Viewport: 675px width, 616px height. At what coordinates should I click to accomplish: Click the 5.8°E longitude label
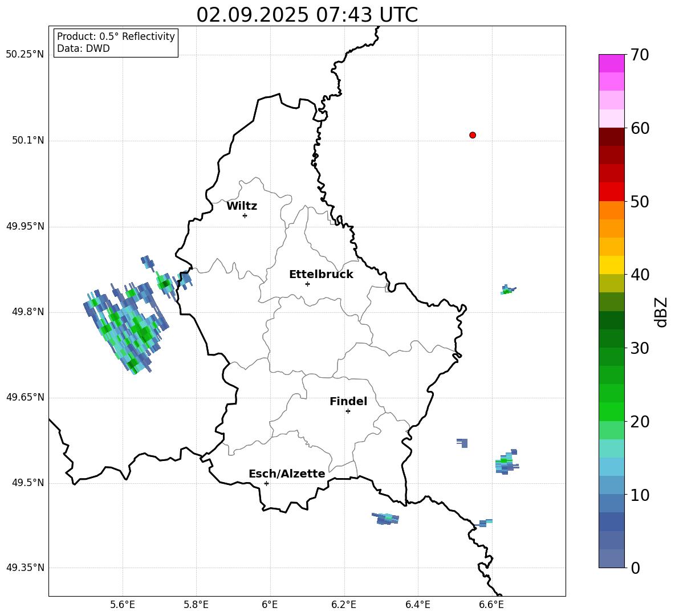pyautogui.click(x=196, y=605)
